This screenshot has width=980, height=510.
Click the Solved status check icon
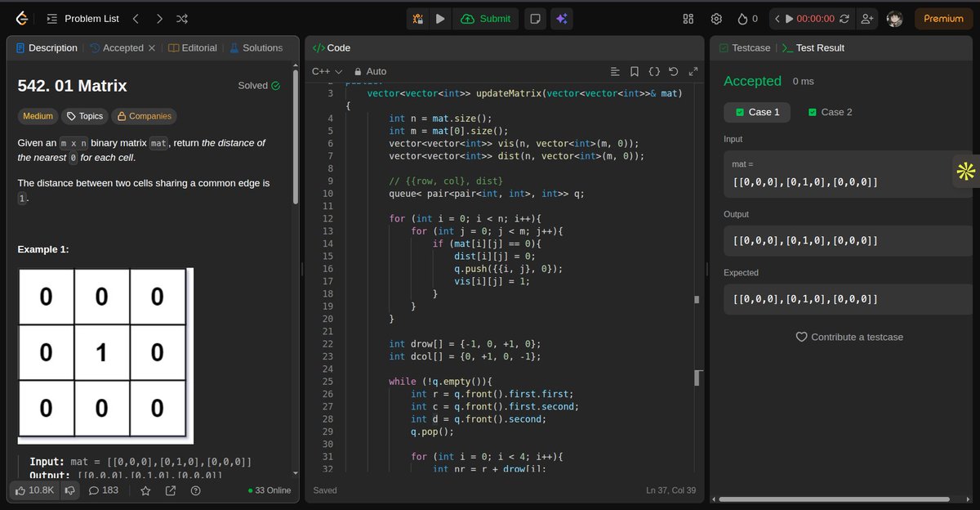[x=275, y=86]
